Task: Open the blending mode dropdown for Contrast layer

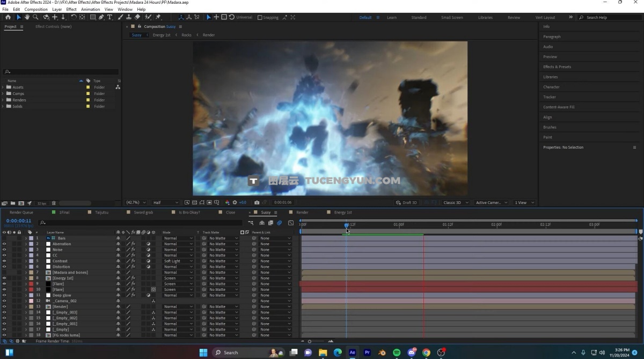Action: 178,261
